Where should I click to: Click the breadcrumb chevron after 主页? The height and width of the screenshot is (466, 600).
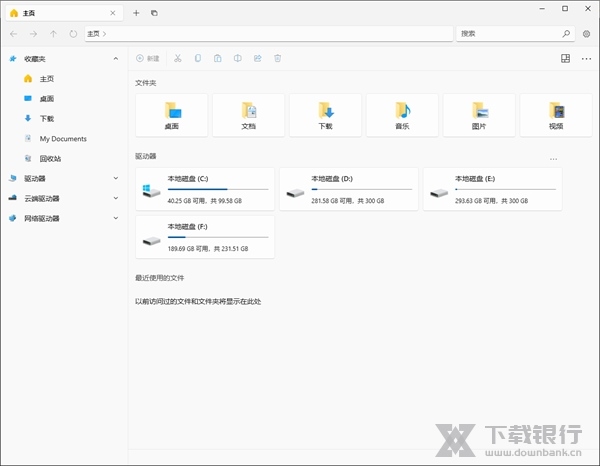pos(104,34)
